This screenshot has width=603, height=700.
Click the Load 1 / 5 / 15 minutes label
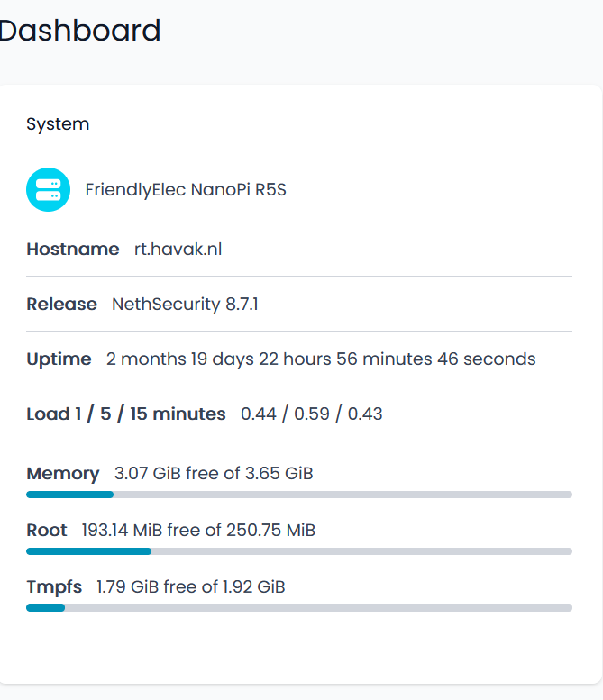(126, 414)
